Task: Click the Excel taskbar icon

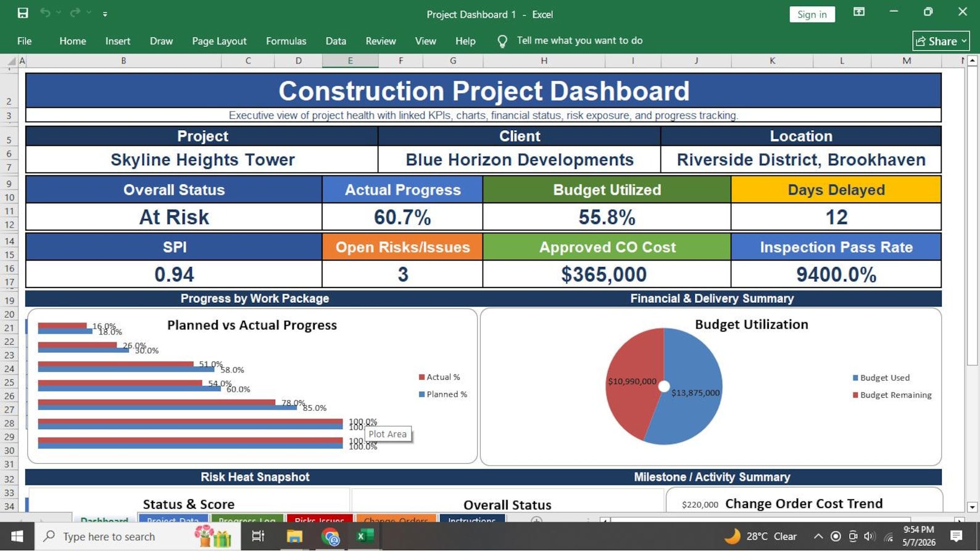Action: [365, 537]
